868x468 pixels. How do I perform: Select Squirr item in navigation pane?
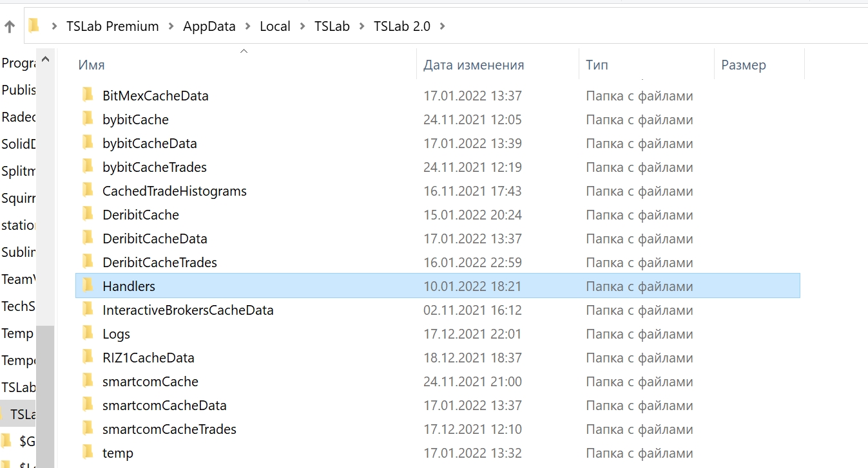point(19,198)
